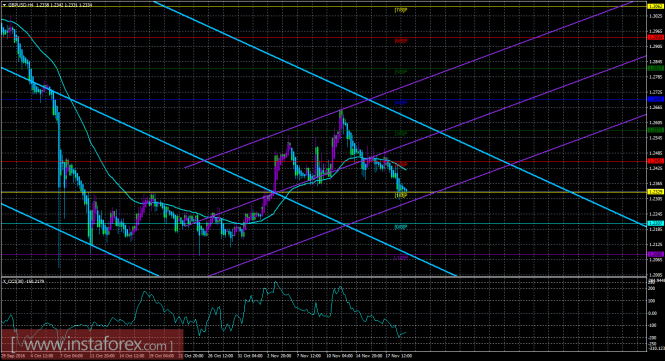Select the blue price tag on the axis
The width and height of the screenshot is (665, 361).
656,99
